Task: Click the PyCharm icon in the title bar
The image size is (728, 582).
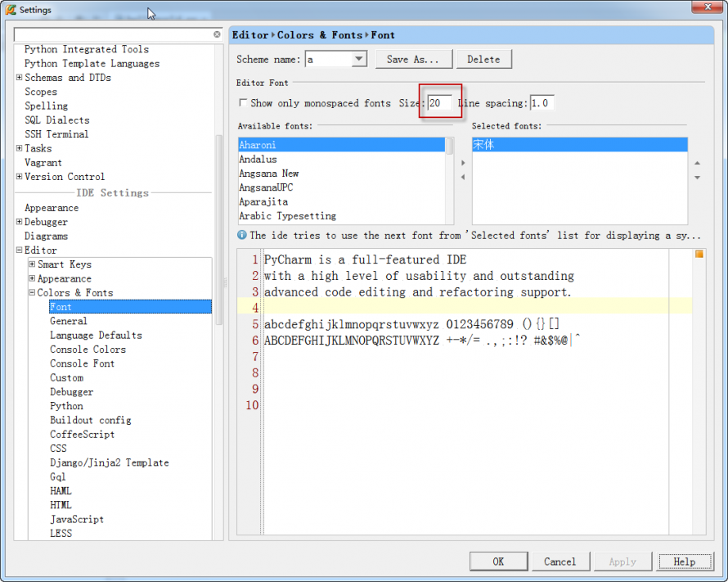Action: (x=10, y=9)
